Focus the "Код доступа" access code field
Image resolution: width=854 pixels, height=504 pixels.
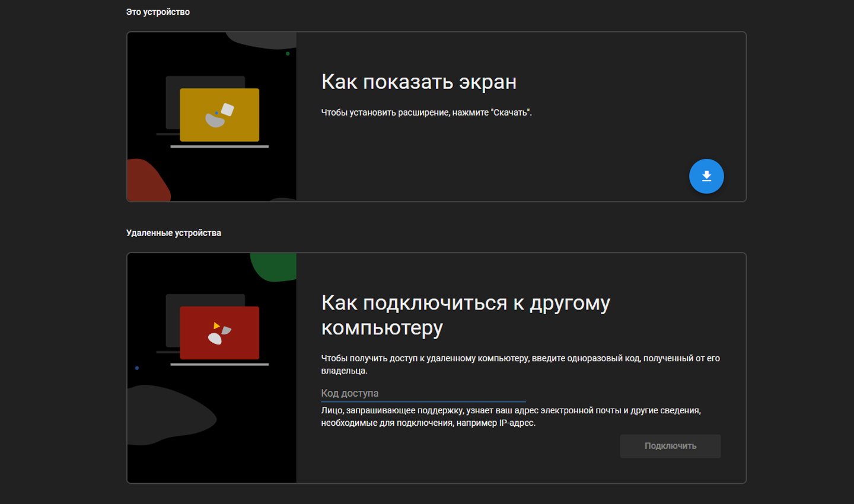pyautogui.click(x=423, y=393)
